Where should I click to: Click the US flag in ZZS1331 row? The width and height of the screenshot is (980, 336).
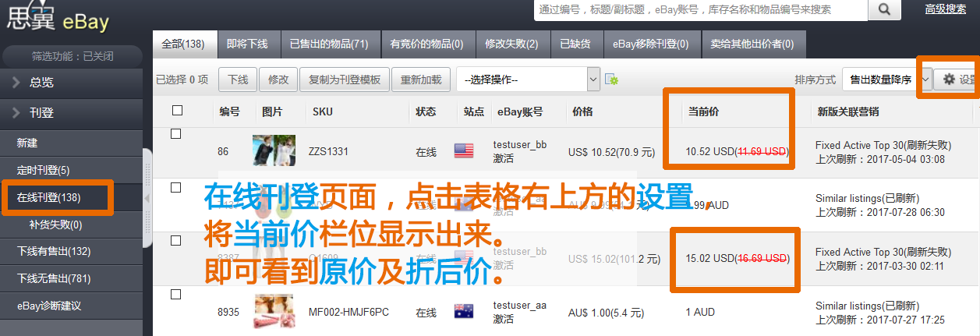click(x=464, y=150)
